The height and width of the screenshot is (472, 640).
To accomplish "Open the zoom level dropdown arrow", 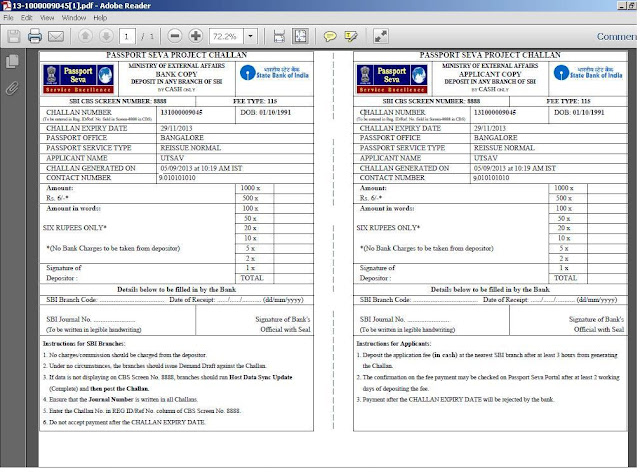I will pos(251,36).
